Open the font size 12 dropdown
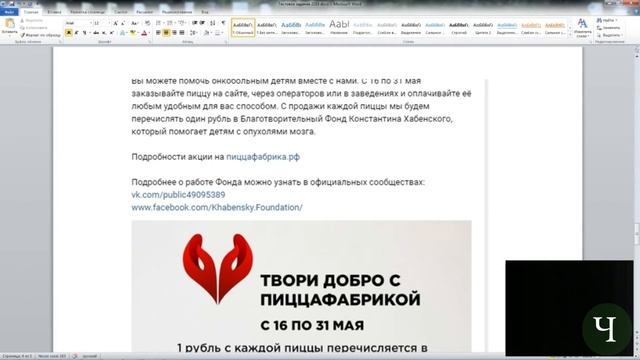Image resolution: width=640 pixels, height=360 pixels. (x=109, y=23)
